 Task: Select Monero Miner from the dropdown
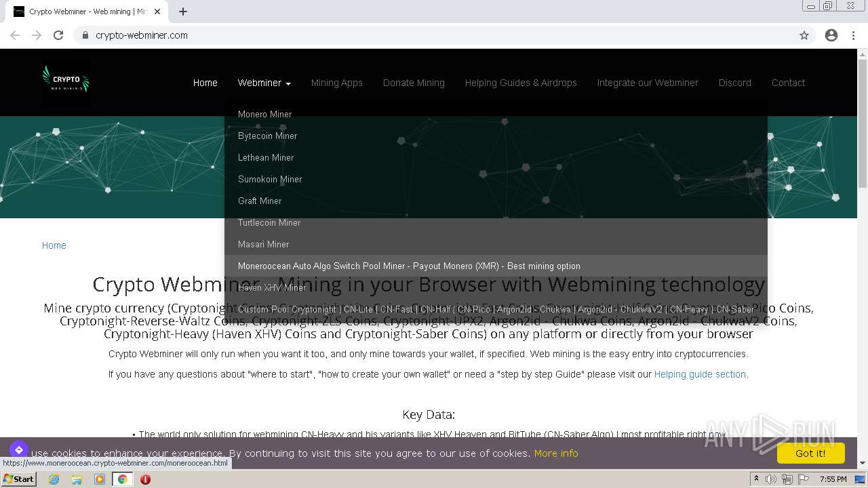click(x=496, y=114)
